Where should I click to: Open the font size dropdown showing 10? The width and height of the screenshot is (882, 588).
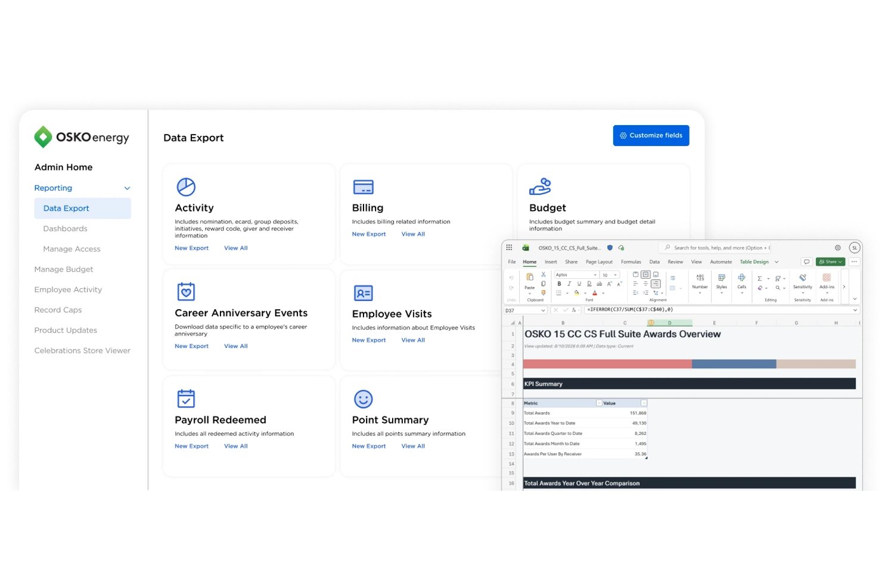point(616,275)
